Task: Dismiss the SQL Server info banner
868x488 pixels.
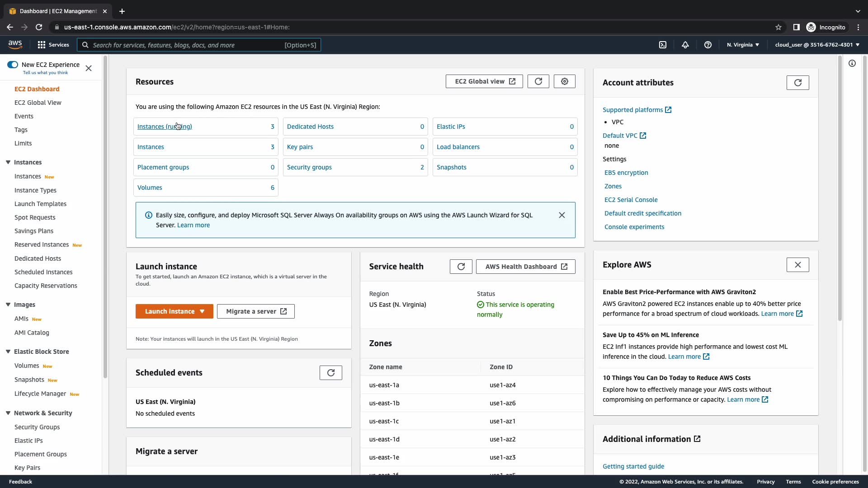Action: click(561, 215)
